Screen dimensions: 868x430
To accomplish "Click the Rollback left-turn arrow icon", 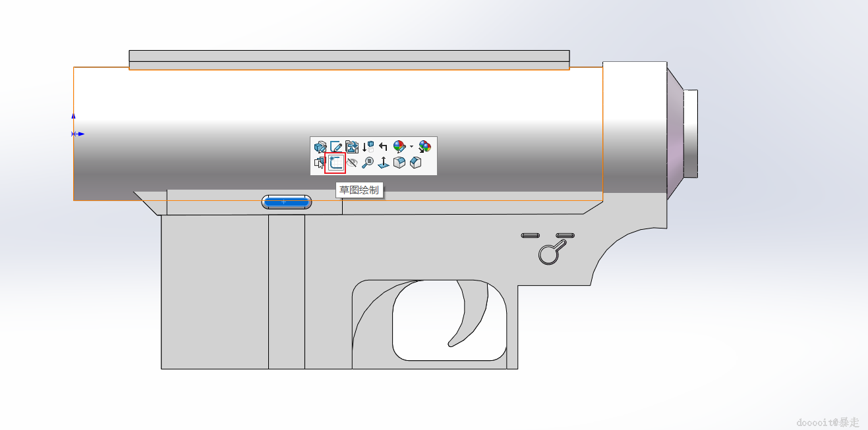I will click(384, 146).
